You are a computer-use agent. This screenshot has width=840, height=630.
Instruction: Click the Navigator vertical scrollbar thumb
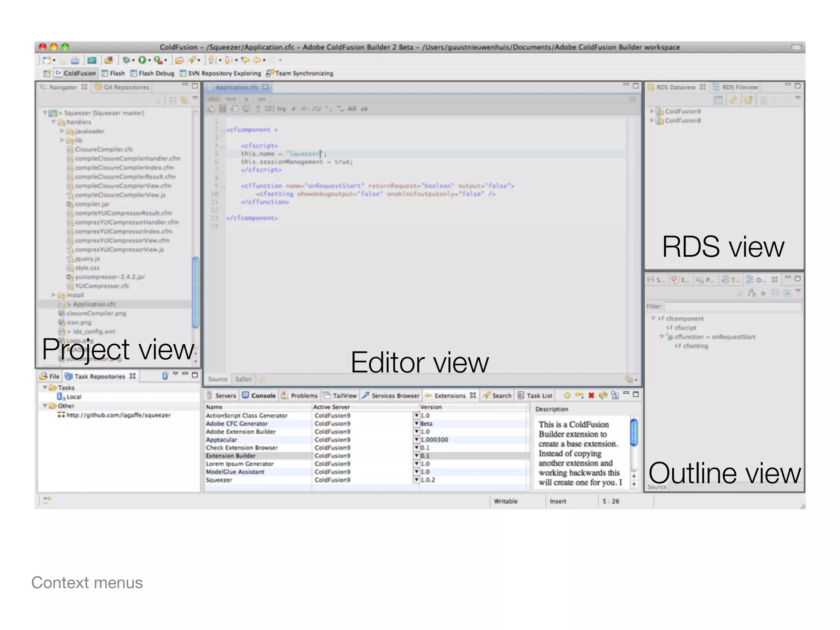(x=196, y=292)
